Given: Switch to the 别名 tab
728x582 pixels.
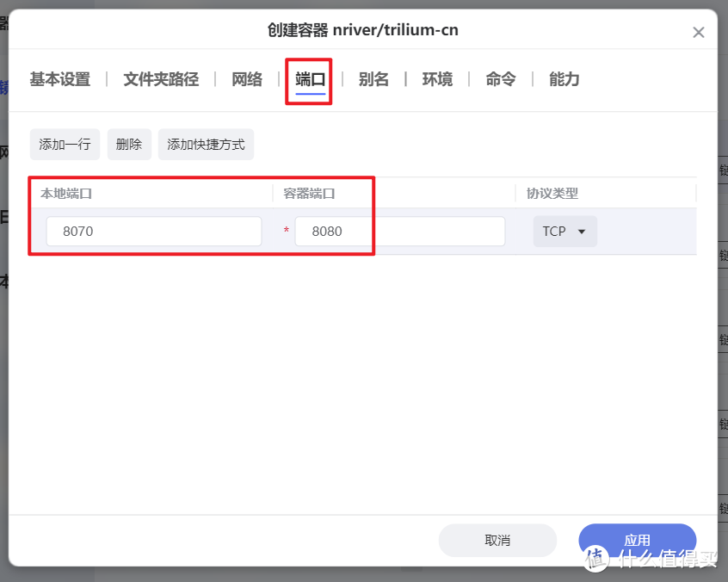Looking at the screenshot, I should pos(374,79).
